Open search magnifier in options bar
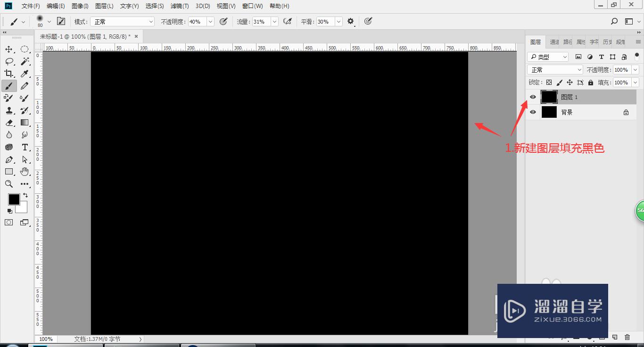644x347 pixels. click(614, 21)
